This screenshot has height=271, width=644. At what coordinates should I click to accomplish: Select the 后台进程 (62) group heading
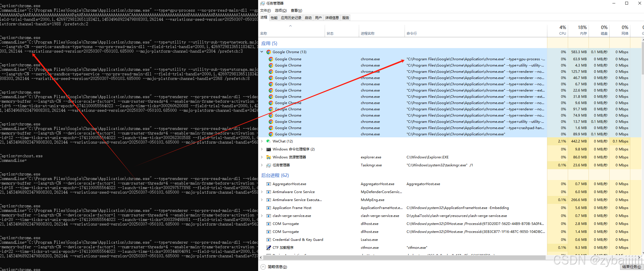tap(275, 175)
